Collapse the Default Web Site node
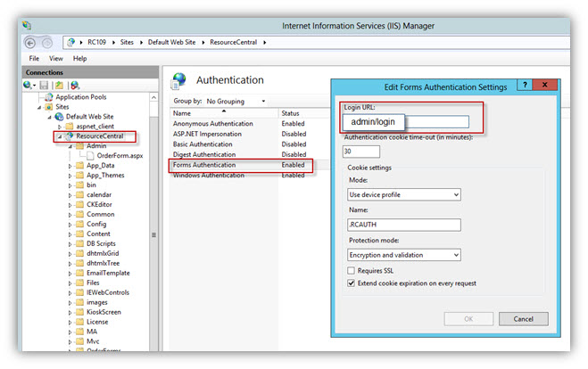 49,117
